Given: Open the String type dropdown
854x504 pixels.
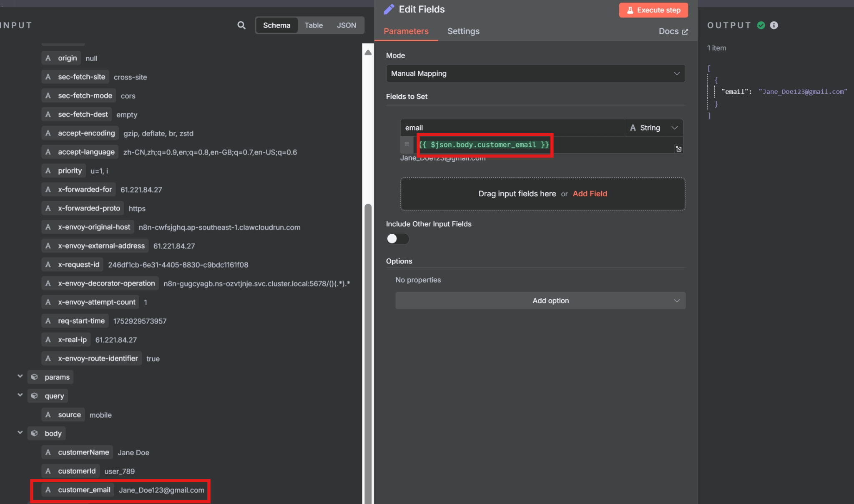Looking at the screenshot, I should tap(653, 128).
